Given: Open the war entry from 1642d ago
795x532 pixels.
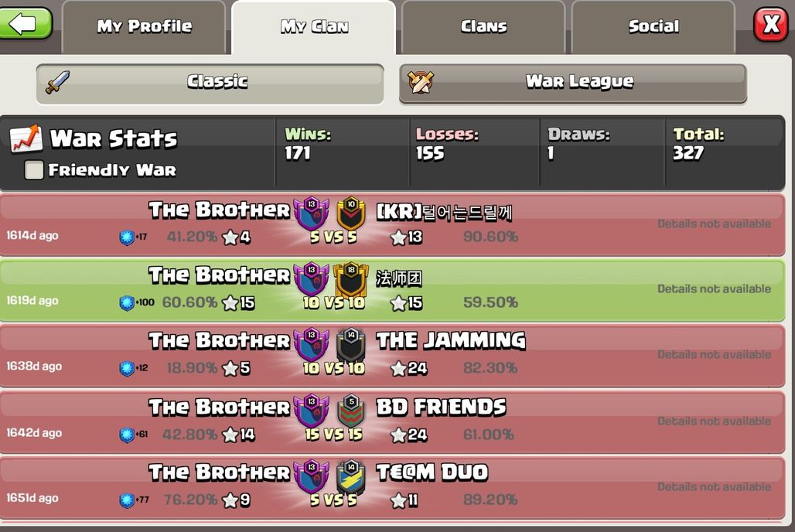Looking at the screenshot, I should 392,422.
